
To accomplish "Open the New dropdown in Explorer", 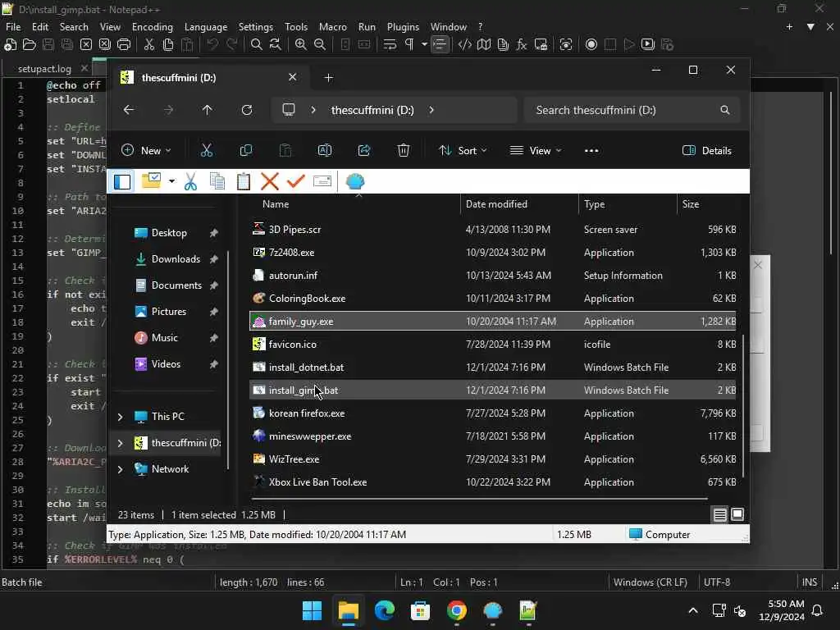I will pos(146,151).
